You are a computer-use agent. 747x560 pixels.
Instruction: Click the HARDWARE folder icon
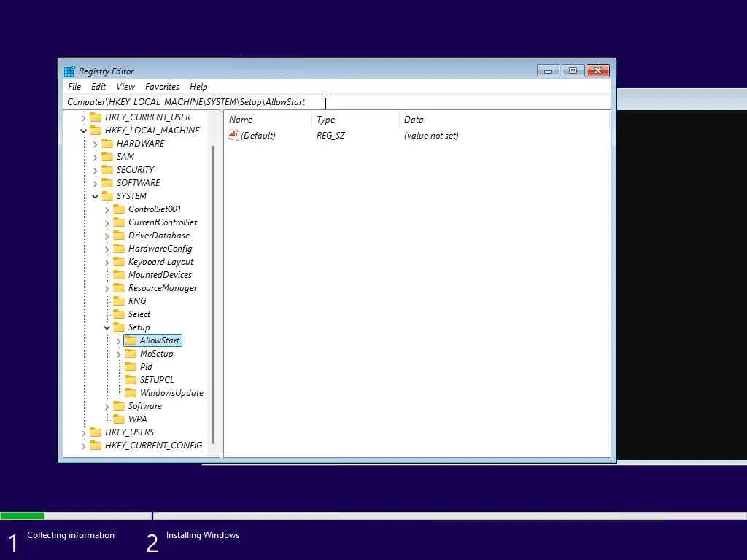pyautogui.click(x=107, y=144)
